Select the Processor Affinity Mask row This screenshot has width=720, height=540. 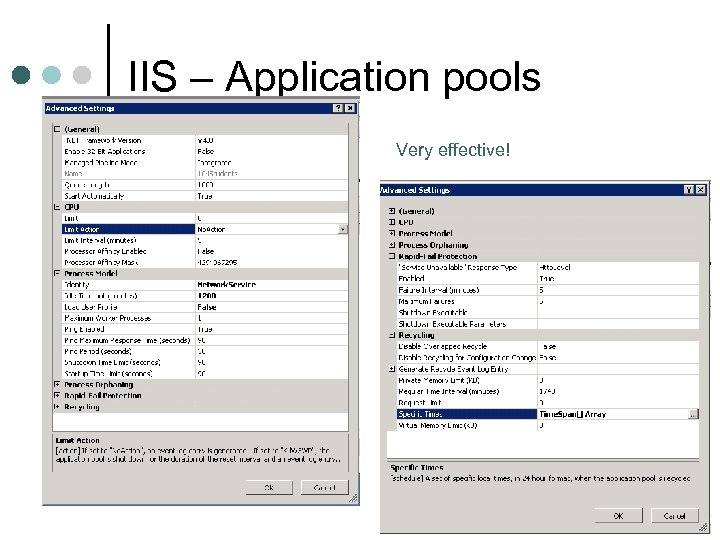pos(205,262)
